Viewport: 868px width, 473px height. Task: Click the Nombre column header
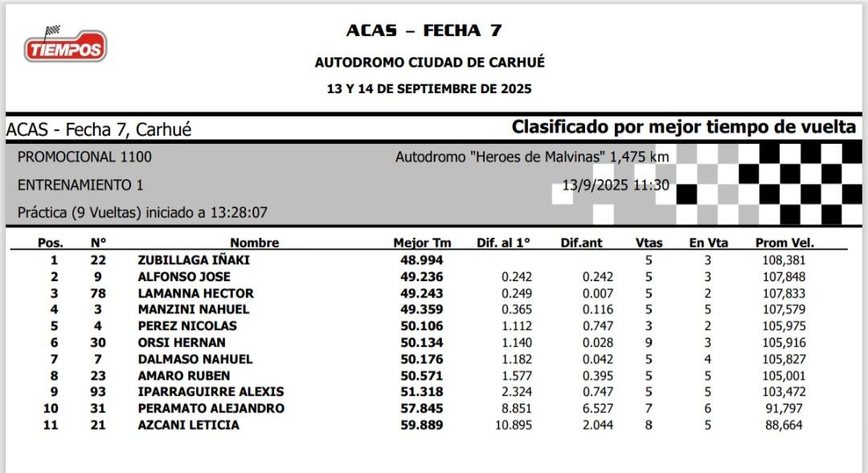(x=254, y=243)
